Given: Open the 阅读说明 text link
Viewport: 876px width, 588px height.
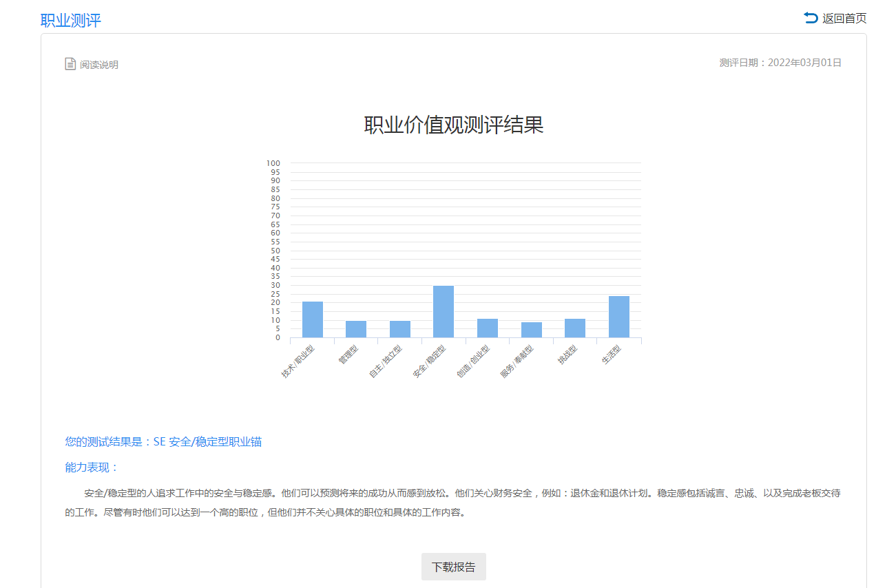Looking at the screenshot, I should [x=99, y=65].
